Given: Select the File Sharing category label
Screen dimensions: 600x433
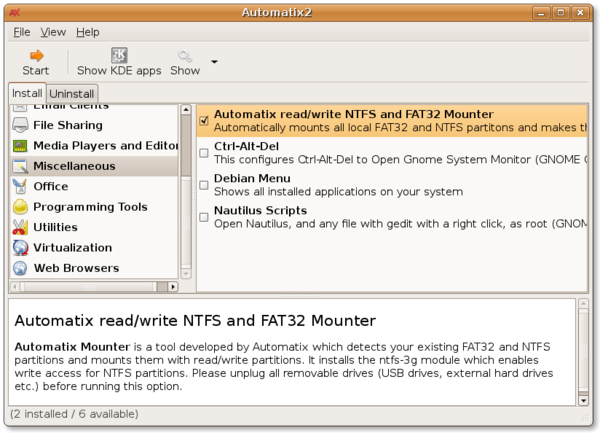Looking at the screenshot, I should click(68, 125).
